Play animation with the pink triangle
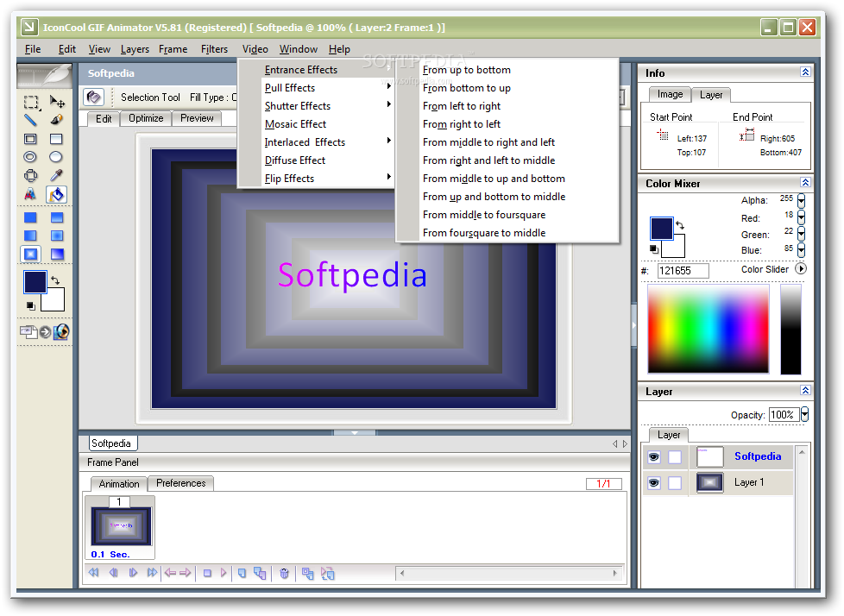 pyautogui.click(x=224, y=573)
